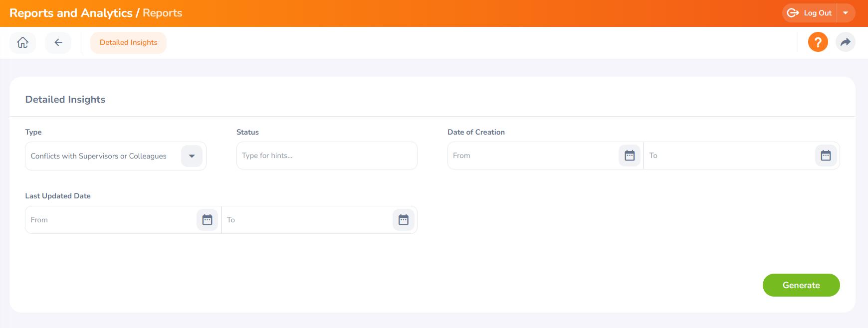
Task: Open calendar for Date of Creation From
Action: click(630, 156)
